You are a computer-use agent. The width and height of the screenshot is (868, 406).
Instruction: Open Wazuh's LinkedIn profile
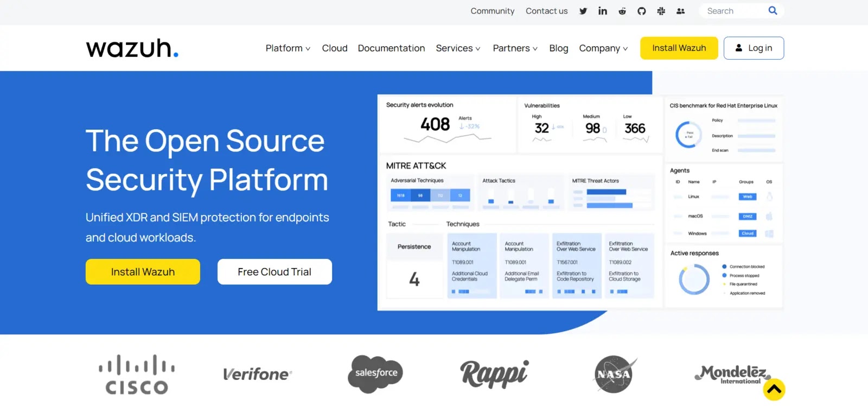(x=603, y=11)
